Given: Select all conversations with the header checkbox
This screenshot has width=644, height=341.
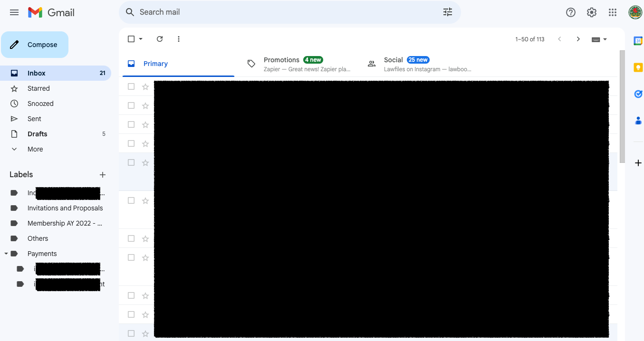Looking at the screenshot, I should point(131,38).
